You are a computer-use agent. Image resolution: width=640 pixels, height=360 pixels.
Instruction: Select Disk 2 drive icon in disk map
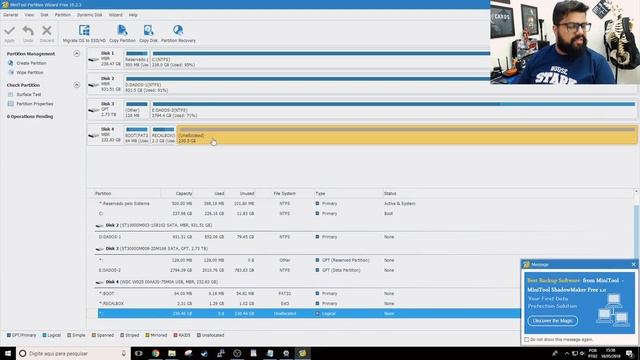point(94,85)
